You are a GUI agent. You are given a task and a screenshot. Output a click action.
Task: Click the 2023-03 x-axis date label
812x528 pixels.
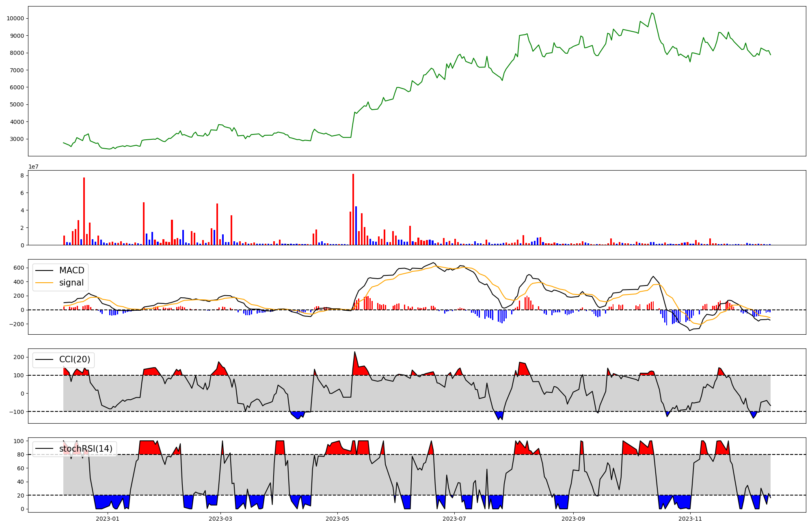[x=220, y=519]
